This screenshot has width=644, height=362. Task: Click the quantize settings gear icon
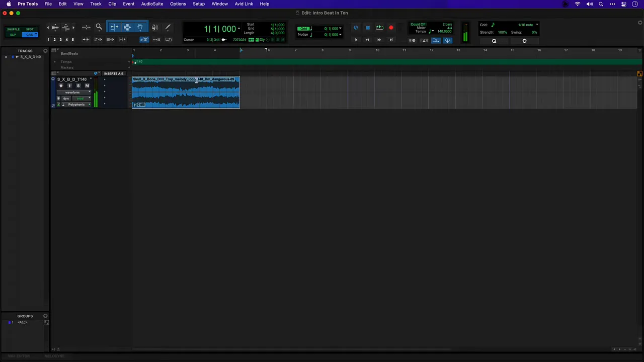(524, 41)
